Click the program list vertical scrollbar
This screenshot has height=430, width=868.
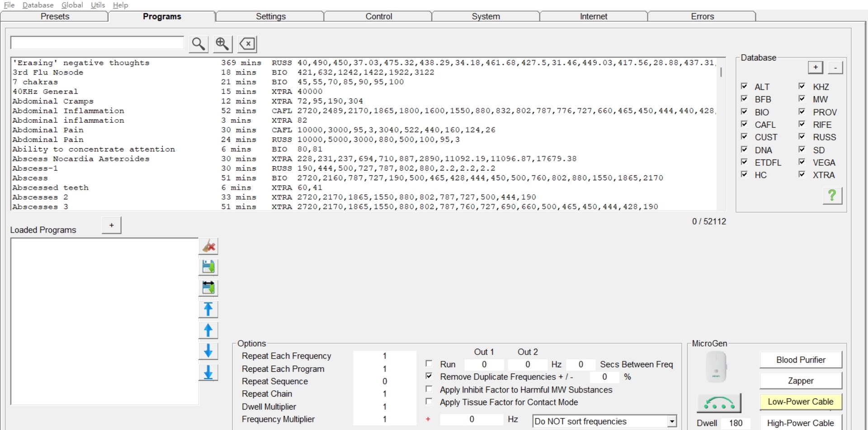point(721,136)
